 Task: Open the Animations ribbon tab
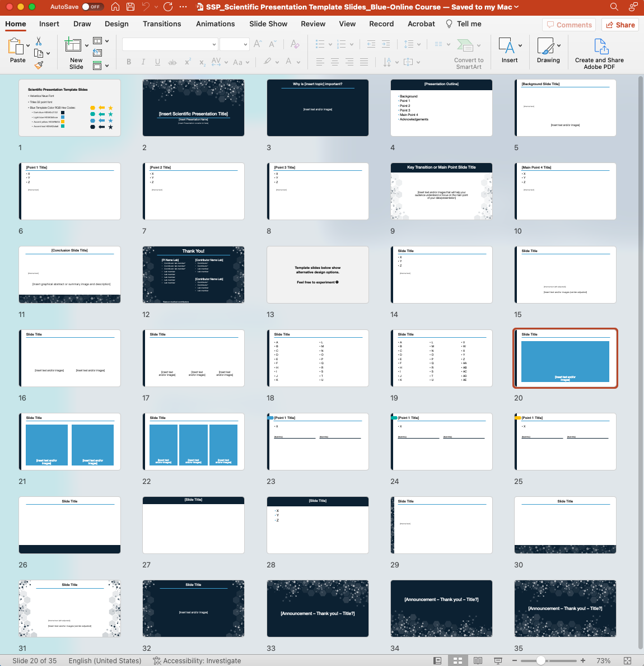(x=215, y=24)
